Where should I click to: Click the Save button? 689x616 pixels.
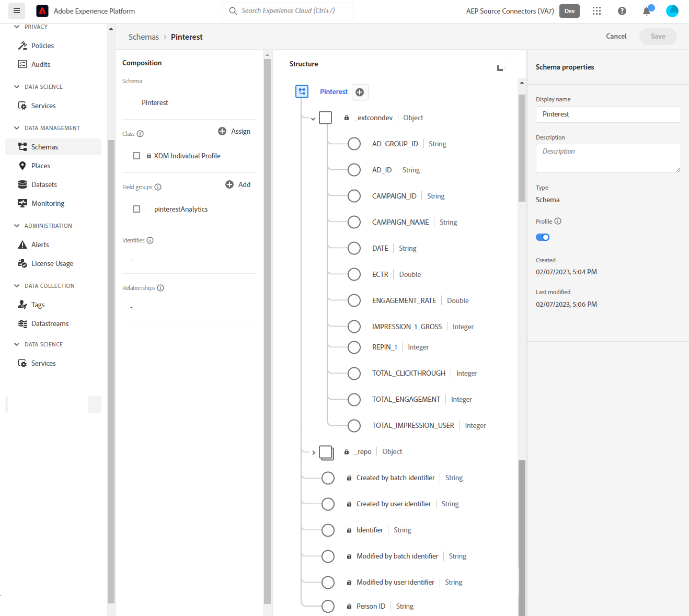point(658,36)
